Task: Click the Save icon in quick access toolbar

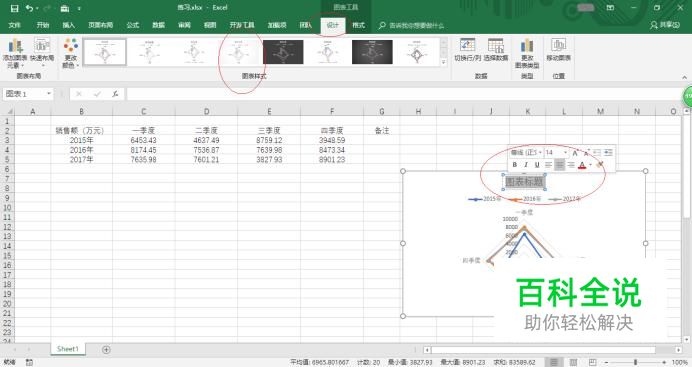Action: pos(15,8)
